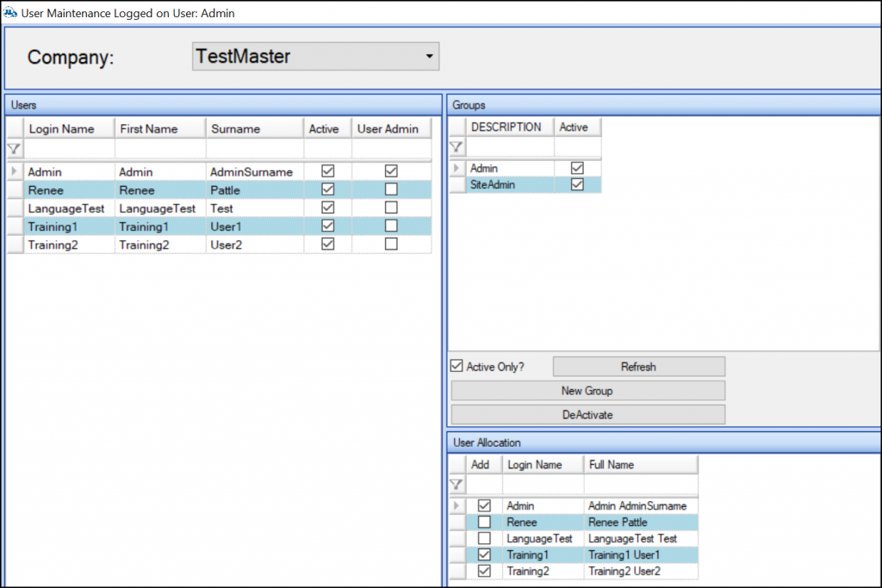
Task: Sort Users by Surname column header
Action: tap(255, 128)
